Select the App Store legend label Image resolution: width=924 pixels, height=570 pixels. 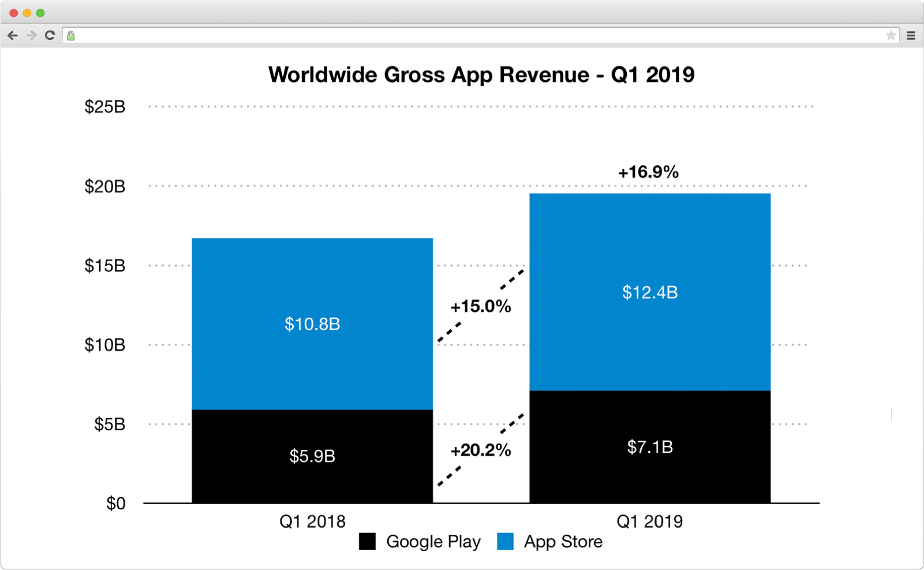pyautogui.click(x=563, y=542)
